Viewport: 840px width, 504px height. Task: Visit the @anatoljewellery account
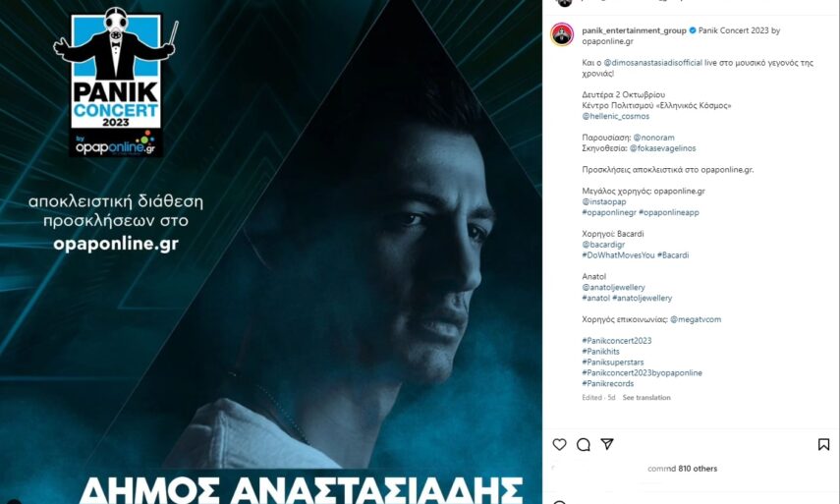pos(613,288)
